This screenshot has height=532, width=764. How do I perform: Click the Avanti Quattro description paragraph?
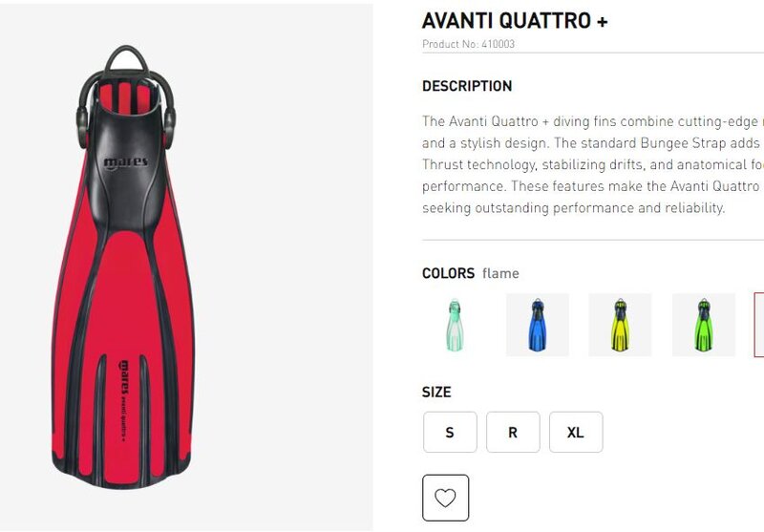click(x=593, y=164)
